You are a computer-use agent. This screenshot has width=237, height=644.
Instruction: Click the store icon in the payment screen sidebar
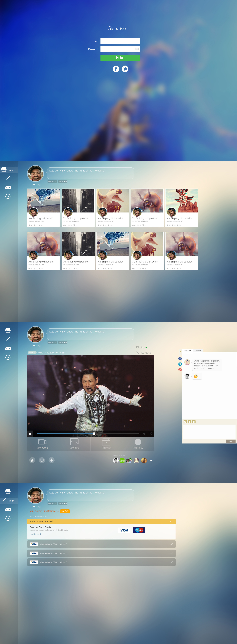pyautogui.click(x=8, y=492)
